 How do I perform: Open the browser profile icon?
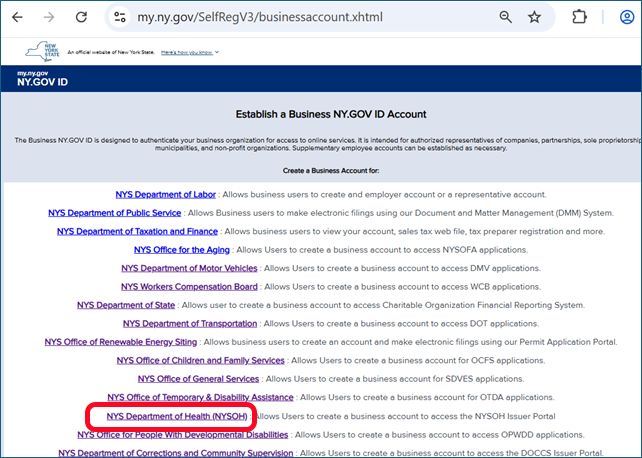626,17
